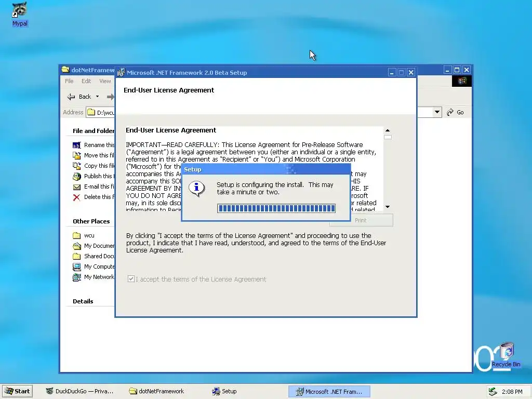Image resolution: width=532 pixels, height=399 pixels.
Task: Open the File menu in Explorer
Action: [x=69, y=81]
